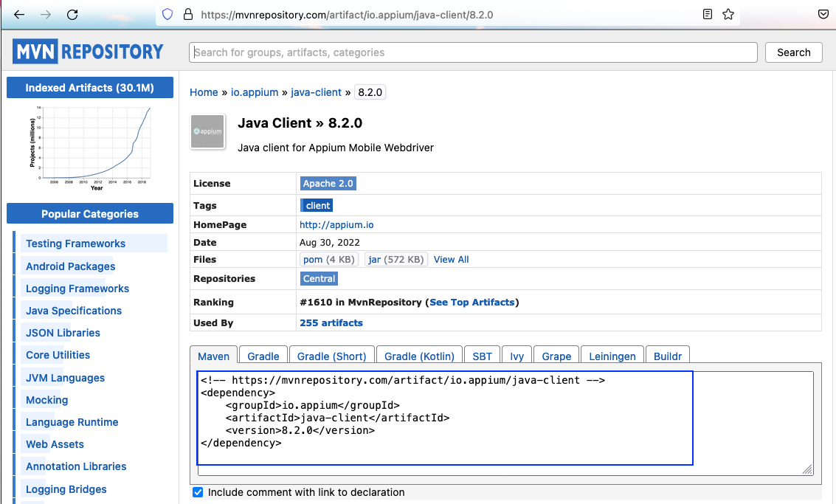
Task: Click View All files link
Action: tap(451, 259)
